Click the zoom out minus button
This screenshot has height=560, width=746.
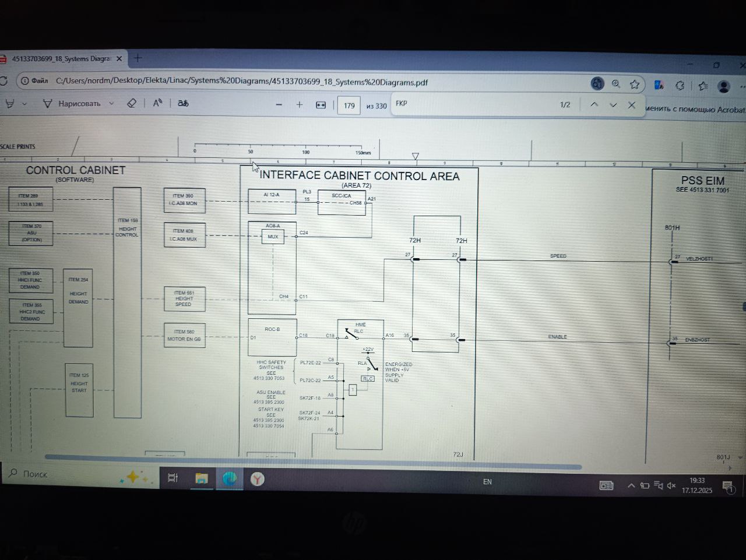point(279,105)
